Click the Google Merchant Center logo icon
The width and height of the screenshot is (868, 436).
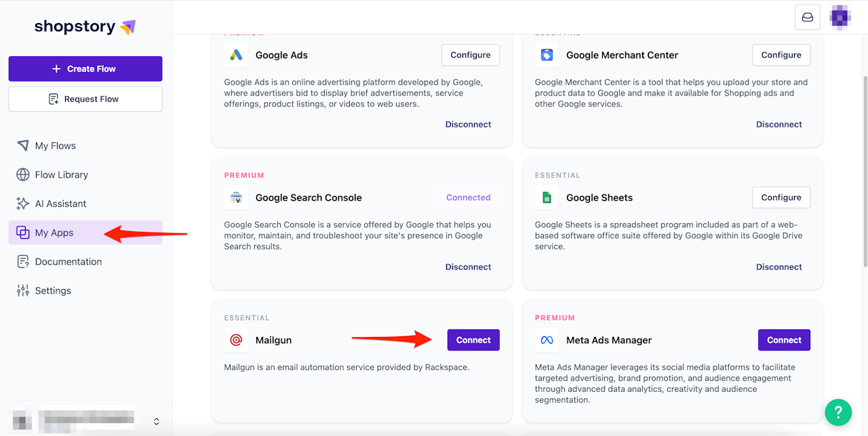547,55
